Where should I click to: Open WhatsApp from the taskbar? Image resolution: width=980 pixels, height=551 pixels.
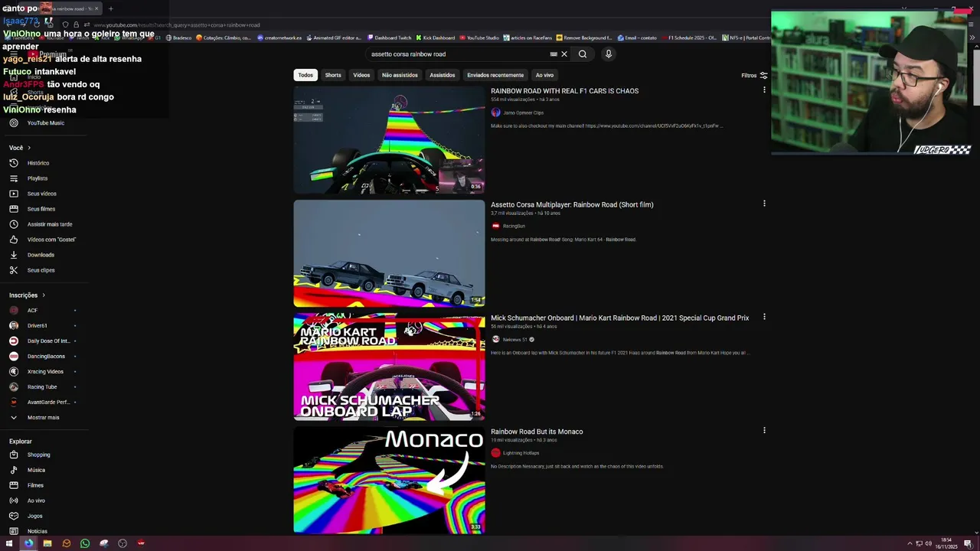pos(85,543)
